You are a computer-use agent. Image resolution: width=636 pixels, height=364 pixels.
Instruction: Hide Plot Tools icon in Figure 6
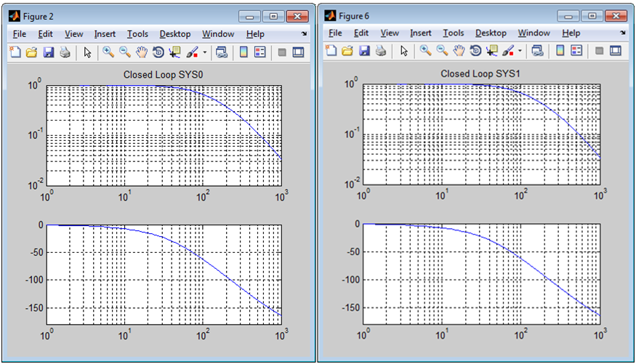pos(599,51)
